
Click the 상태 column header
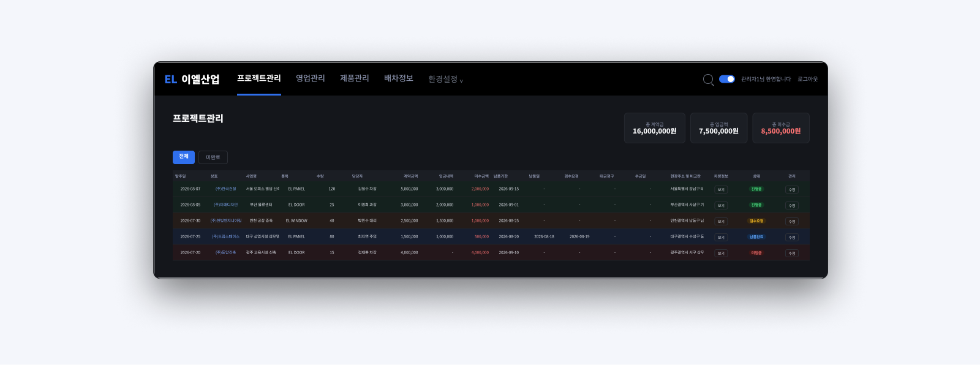(756, 176)
